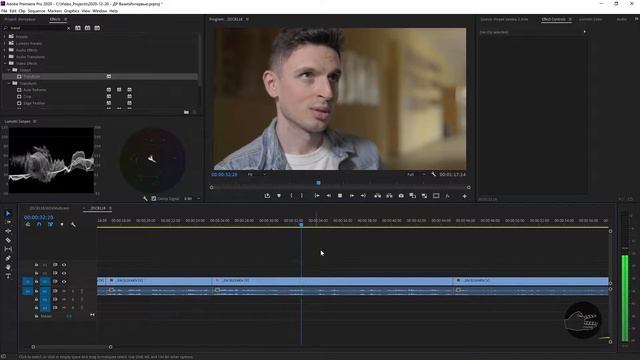
Task: Pick the Track Select Forward tool
Action: [8, 222]
